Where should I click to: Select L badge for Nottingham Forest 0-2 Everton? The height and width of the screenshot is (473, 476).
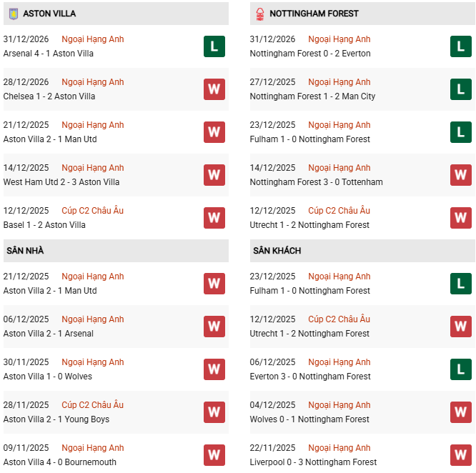pyautogui.click(x=461, y=46)
